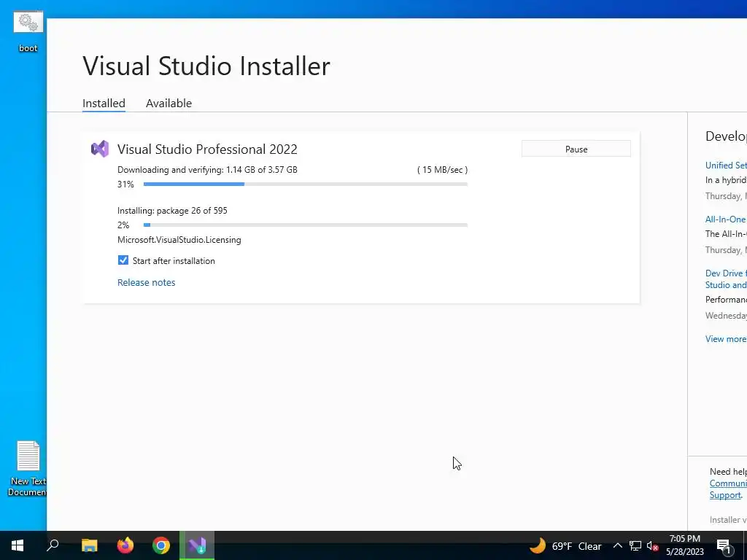Show hidden system tray icons
747x560 pixels.
[617, 545]
